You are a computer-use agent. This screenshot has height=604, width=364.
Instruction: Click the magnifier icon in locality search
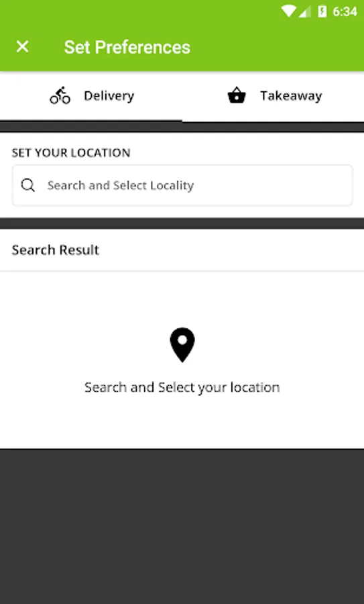tap(28, 185)
